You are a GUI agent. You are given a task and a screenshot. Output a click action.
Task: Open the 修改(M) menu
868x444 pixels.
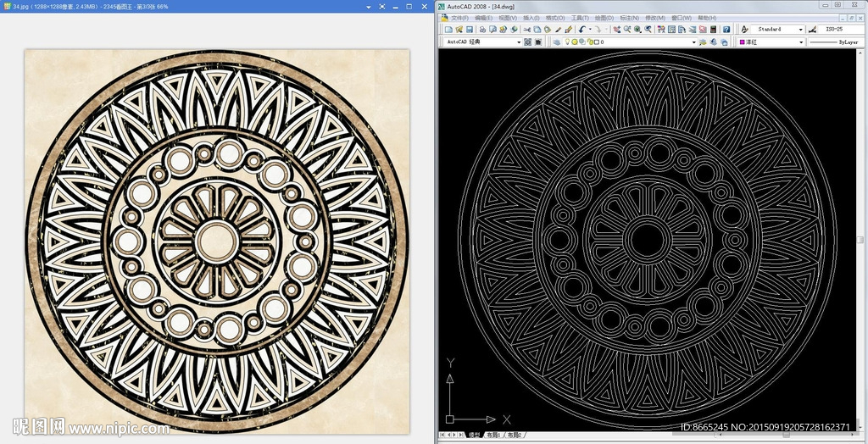[654, 18]
